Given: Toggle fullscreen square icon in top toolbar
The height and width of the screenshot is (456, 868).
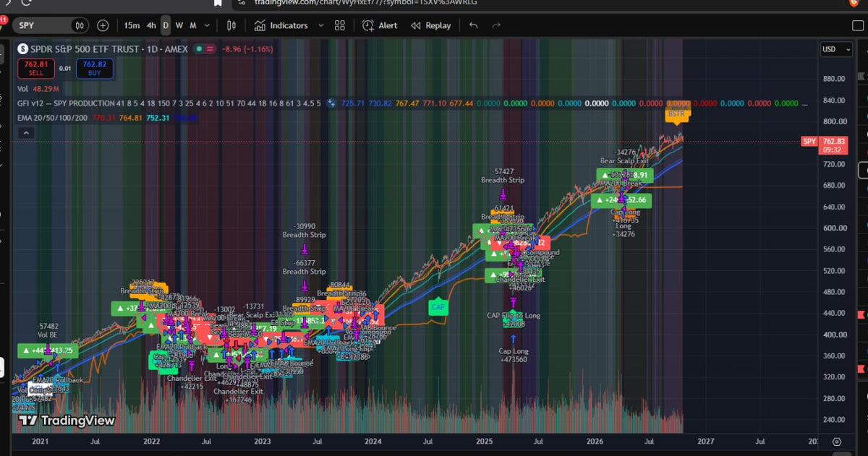Looking at the screenshot, I should click(858, 25).
